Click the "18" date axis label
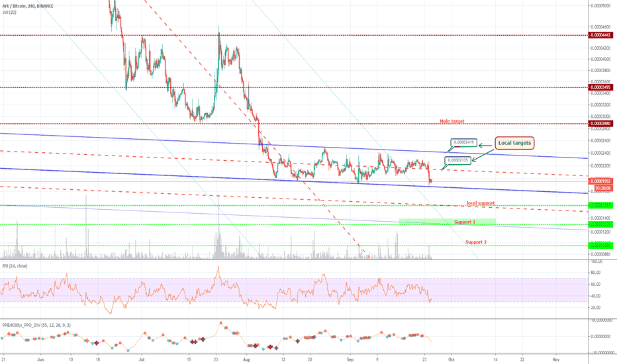 click(97, 359)
